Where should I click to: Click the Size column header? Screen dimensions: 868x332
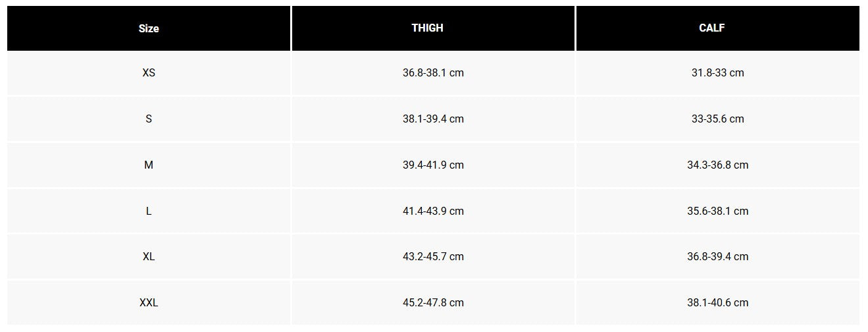coord(149,28)
